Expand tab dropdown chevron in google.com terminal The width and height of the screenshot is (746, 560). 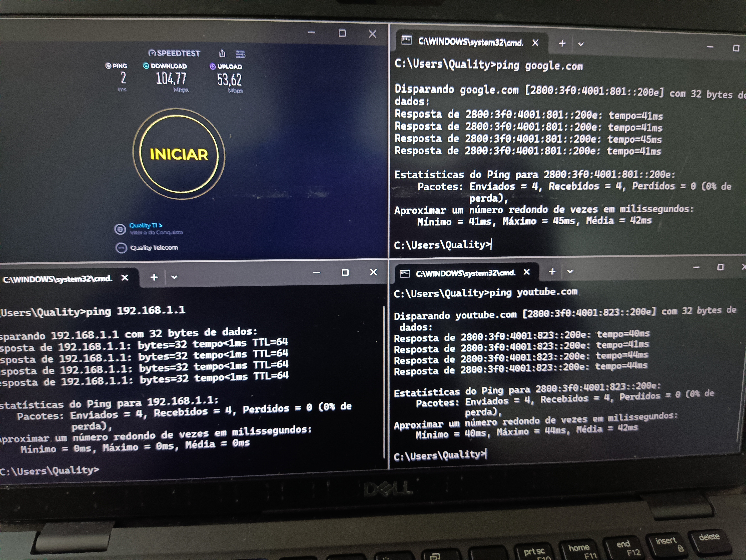coord(581,44)
